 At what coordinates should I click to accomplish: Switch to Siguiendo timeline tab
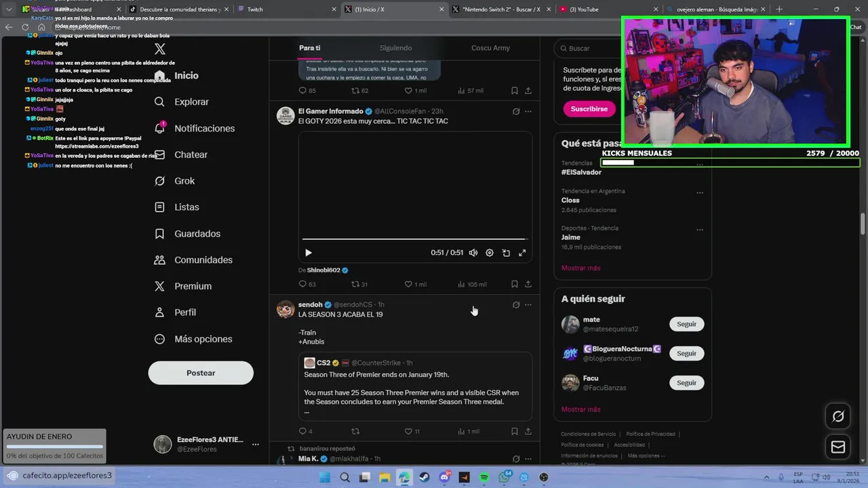tap(396, 48)
